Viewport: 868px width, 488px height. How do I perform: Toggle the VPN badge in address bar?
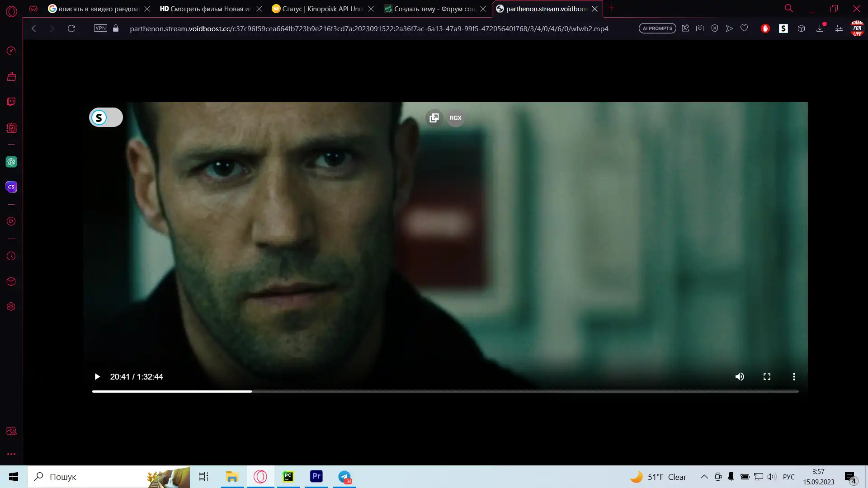point(100,28)
